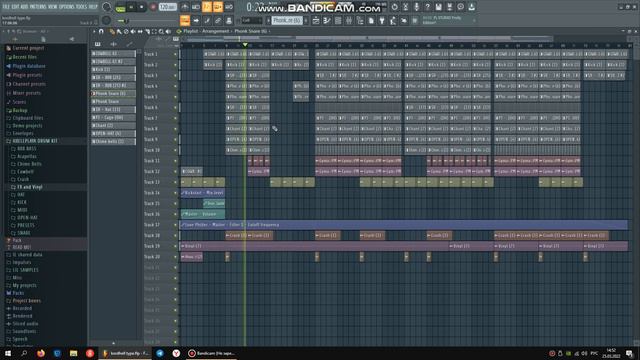Open the TOOLS menu
This screenshot has height=360, width=640.
click(x=81, y=7)
